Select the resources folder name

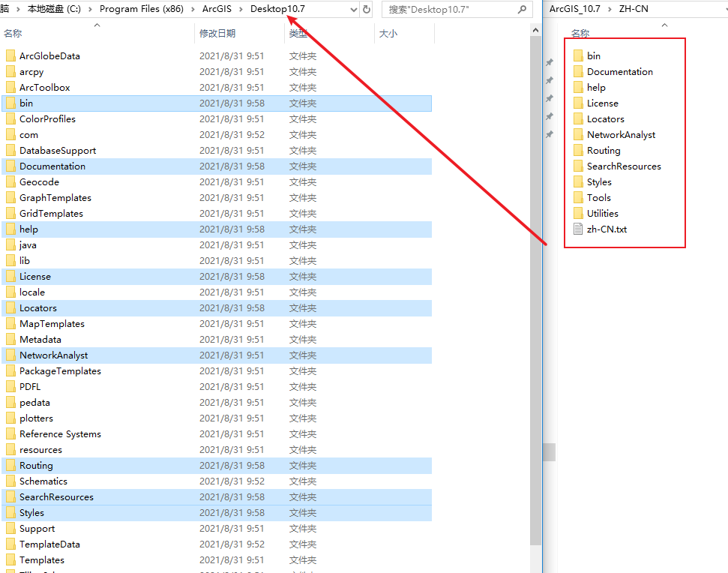40,450
